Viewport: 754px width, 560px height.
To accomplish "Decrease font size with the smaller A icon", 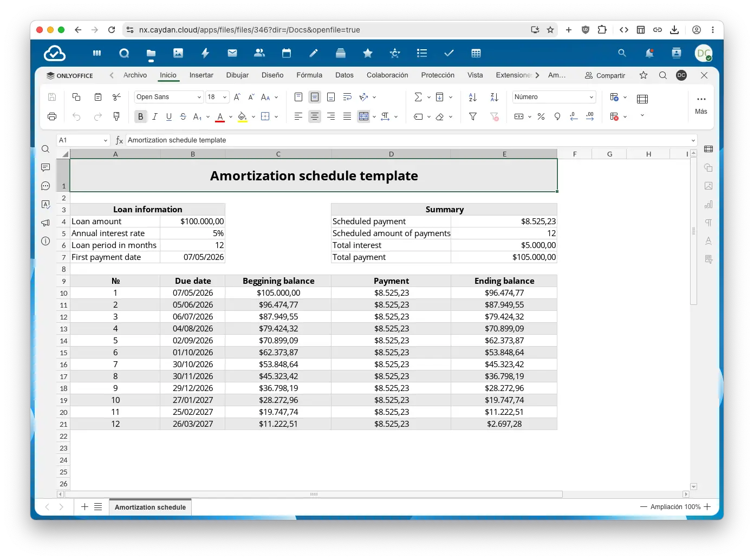I will point(251,97).
